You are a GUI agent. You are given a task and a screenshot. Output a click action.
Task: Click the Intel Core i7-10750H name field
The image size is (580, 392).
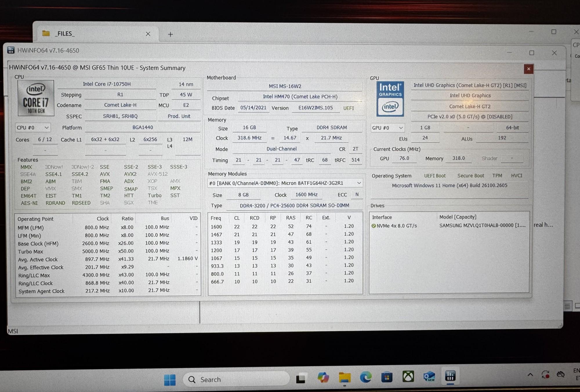[x=107, y=84]
